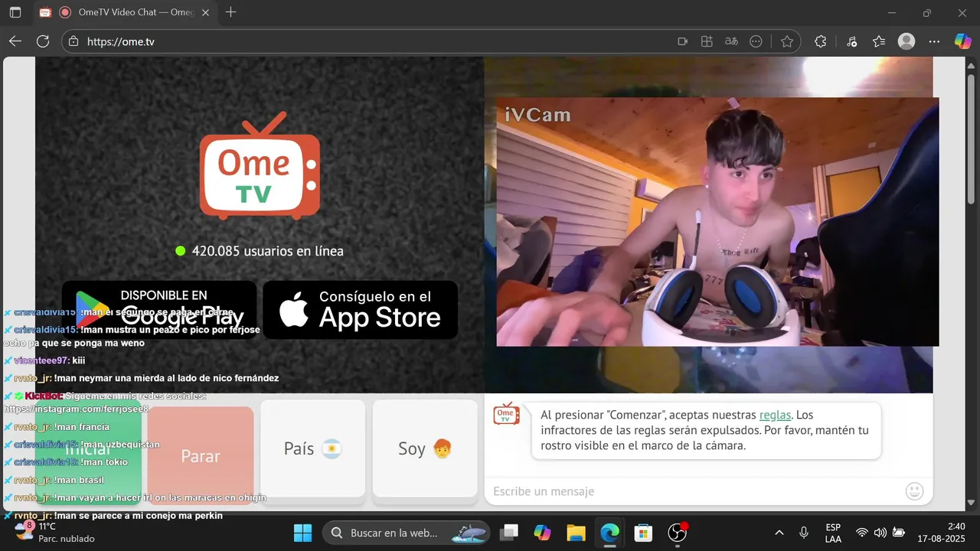Open the Wi-Fi network tray icon
The width and height of the screenshot is (980, 551).
[862, 533]
